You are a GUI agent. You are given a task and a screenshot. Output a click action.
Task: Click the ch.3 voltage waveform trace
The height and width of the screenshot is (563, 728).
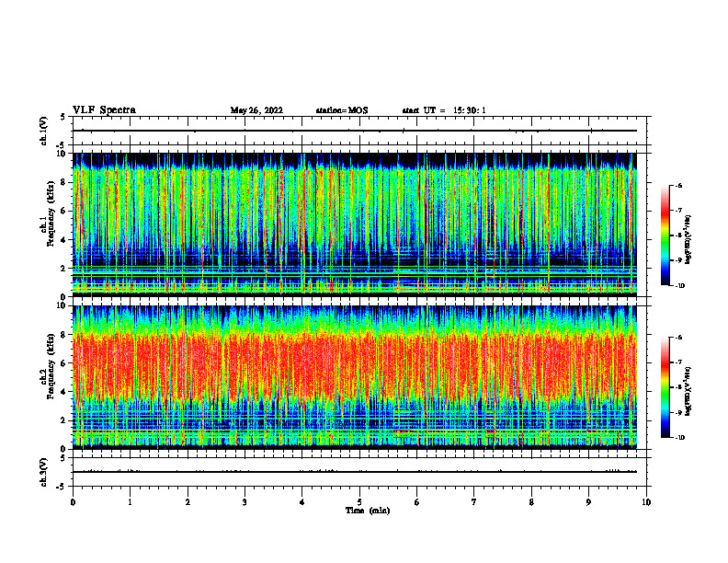click(x=355, y=472)
